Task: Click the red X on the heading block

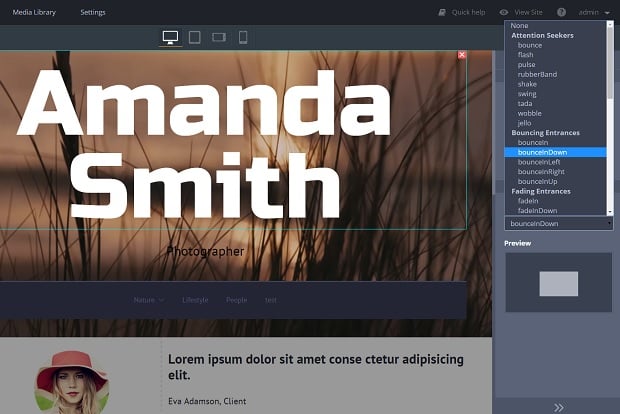Action: [x=461, y=55]
